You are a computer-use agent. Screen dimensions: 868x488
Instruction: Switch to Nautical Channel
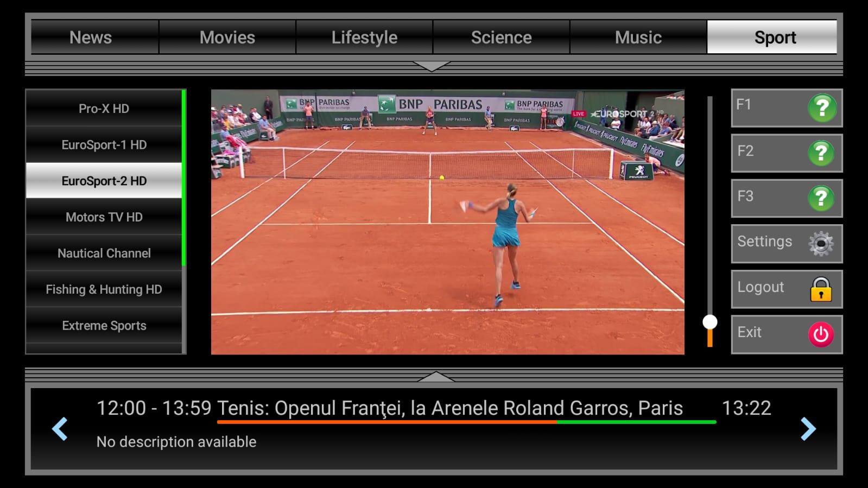(104, 253)
